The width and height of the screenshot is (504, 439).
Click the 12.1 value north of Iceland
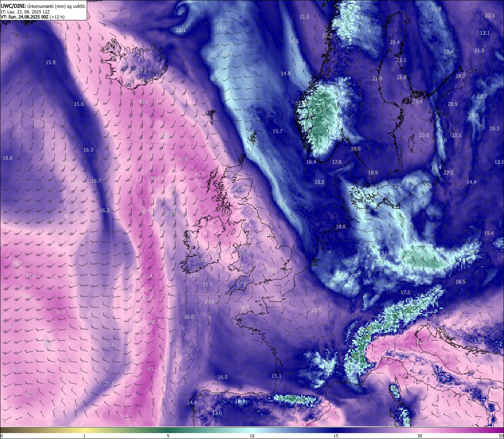(x=181, y=30)
